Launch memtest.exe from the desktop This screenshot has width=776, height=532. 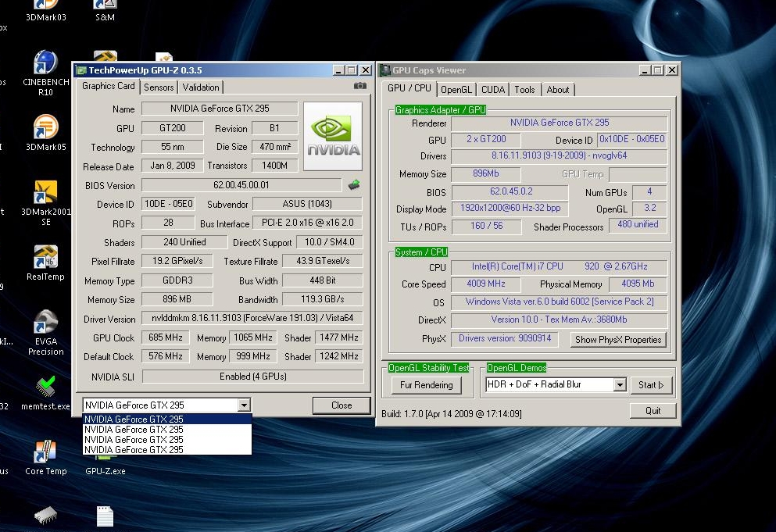click(x=46, y=387)
